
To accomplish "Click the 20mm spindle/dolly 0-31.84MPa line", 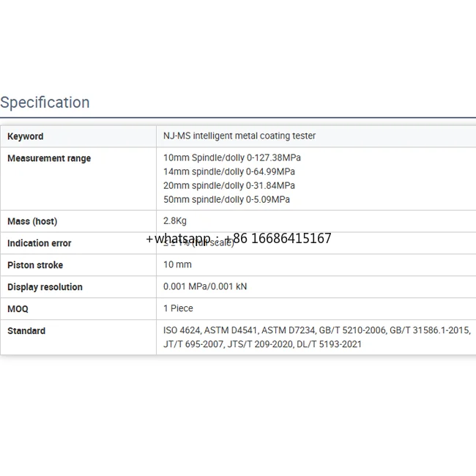I will 229,185.
